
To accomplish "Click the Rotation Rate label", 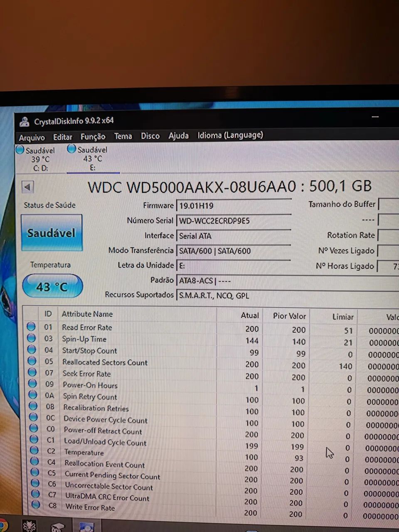I will [351, 235].
